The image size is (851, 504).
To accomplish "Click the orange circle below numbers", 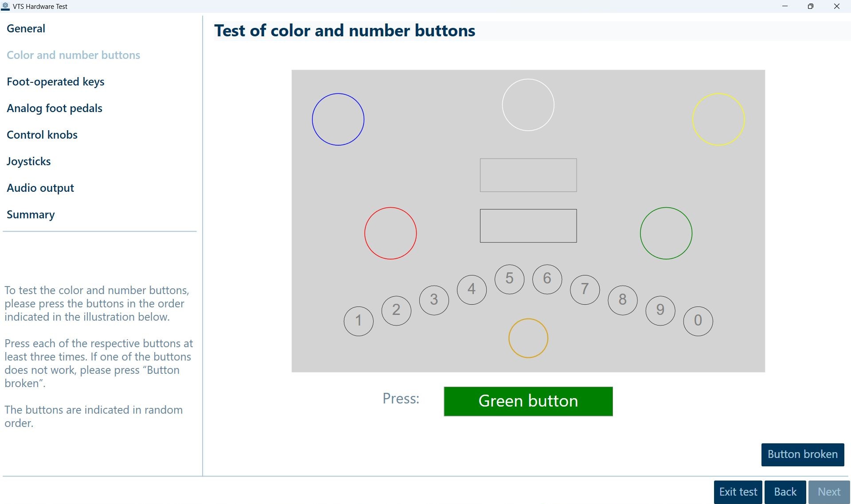I will tap(528, 338).
